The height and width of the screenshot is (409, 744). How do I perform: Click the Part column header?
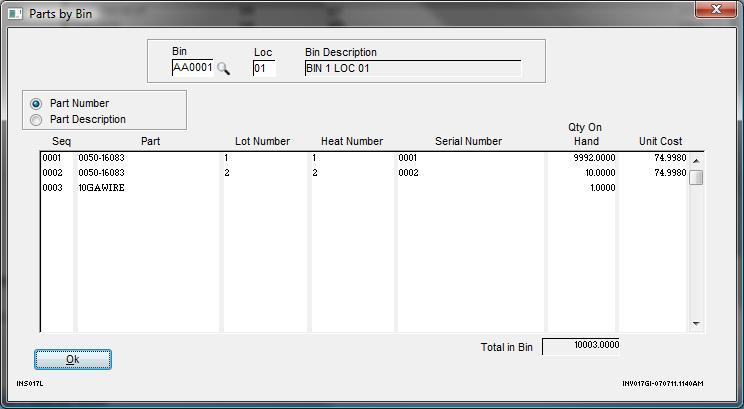click(150, 141)
